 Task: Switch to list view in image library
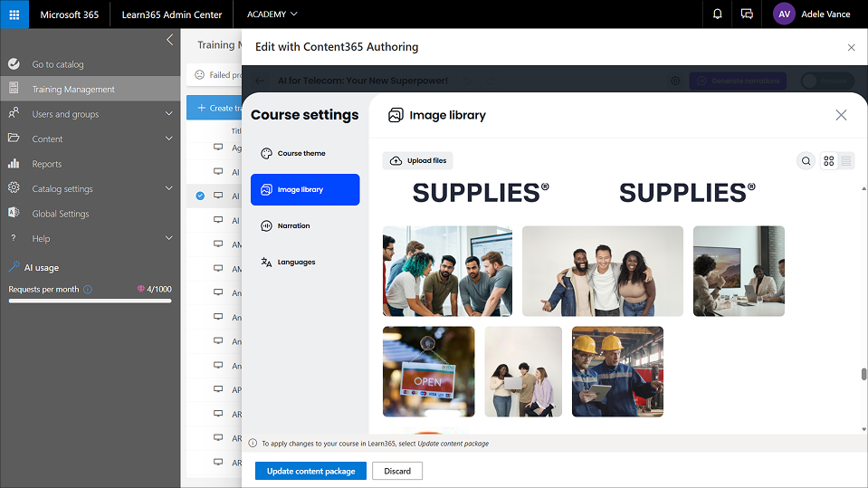tap(846, 161)
